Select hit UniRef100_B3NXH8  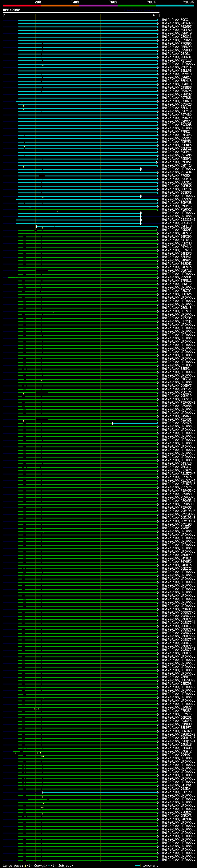[x=177, y=243]
